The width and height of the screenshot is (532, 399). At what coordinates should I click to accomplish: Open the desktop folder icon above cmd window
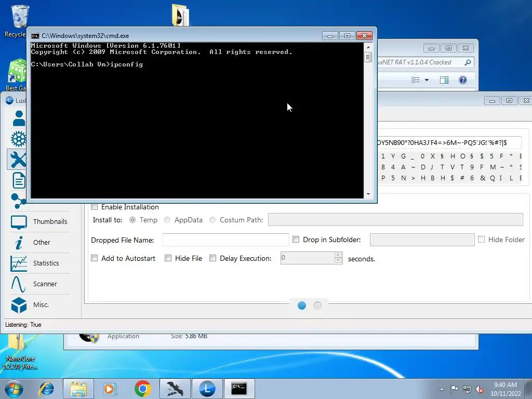point(180,15)
